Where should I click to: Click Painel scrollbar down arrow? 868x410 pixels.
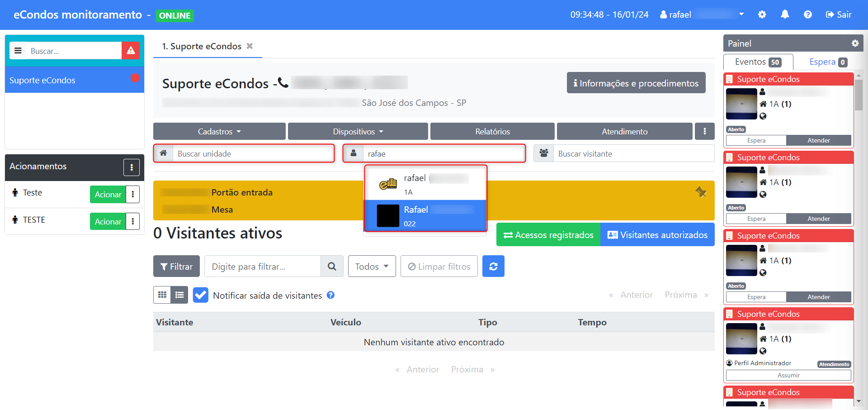coord(859,401)
